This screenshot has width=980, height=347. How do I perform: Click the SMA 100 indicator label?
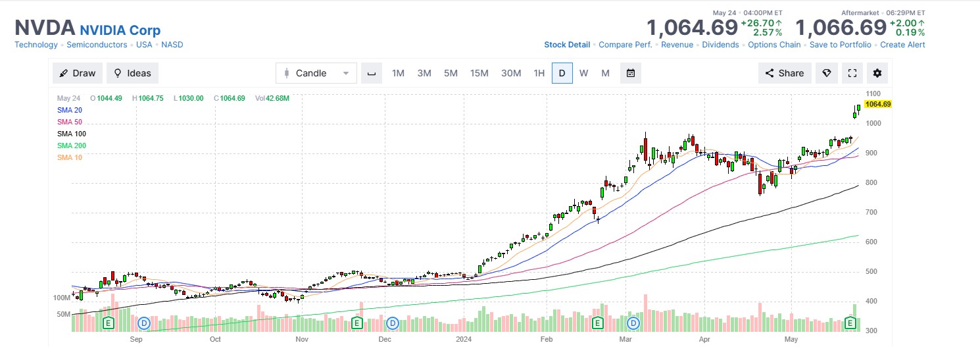72,134
